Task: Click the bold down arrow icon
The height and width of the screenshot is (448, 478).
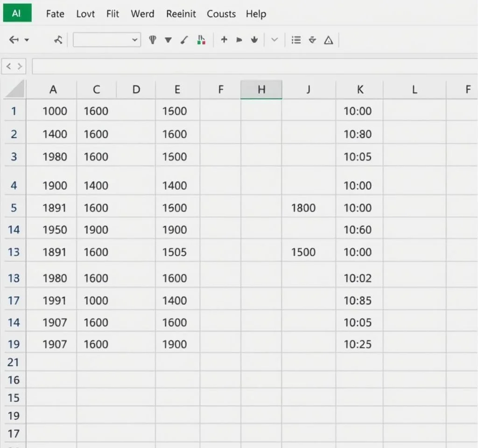Action: point(254,40)
